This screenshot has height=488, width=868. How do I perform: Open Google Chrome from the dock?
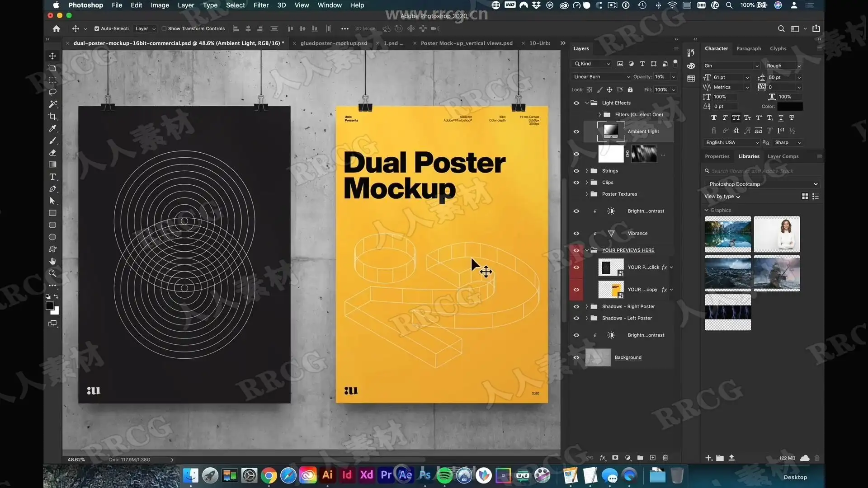tap(269, 476)
